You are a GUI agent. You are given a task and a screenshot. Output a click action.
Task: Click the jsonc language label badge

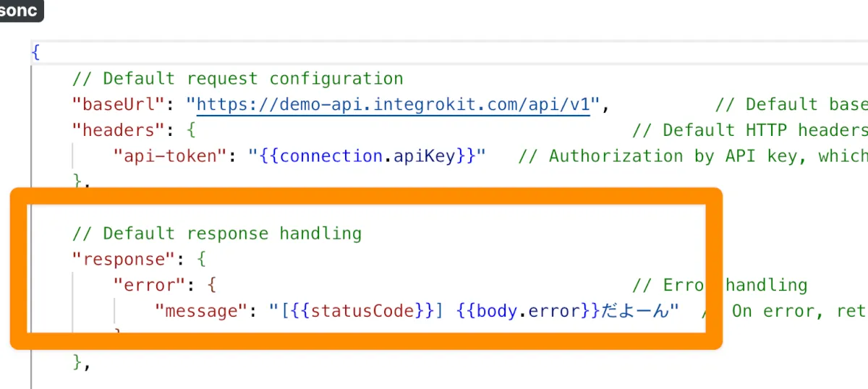[x=19, y=10]
